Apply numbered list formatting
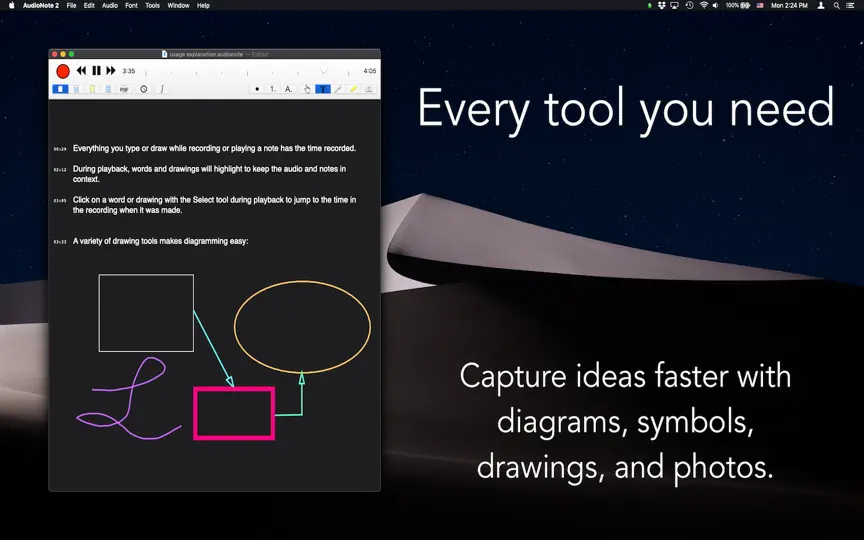 point(273,89)
